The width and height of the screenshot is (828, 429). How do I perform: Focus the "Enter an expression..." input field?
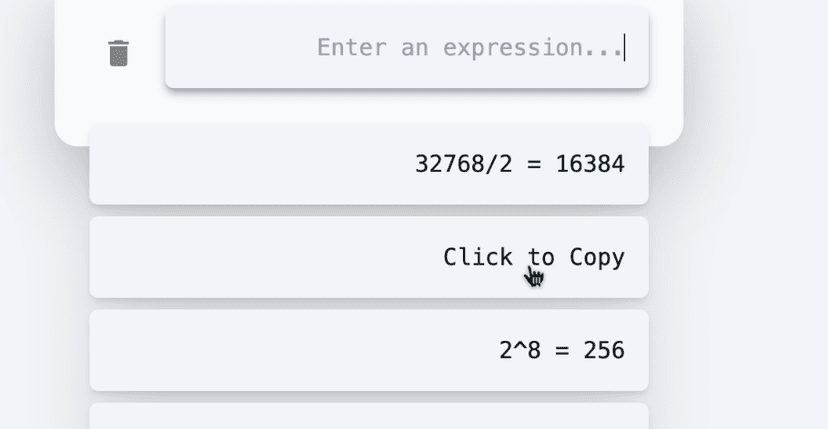click(x=407, y=48)
